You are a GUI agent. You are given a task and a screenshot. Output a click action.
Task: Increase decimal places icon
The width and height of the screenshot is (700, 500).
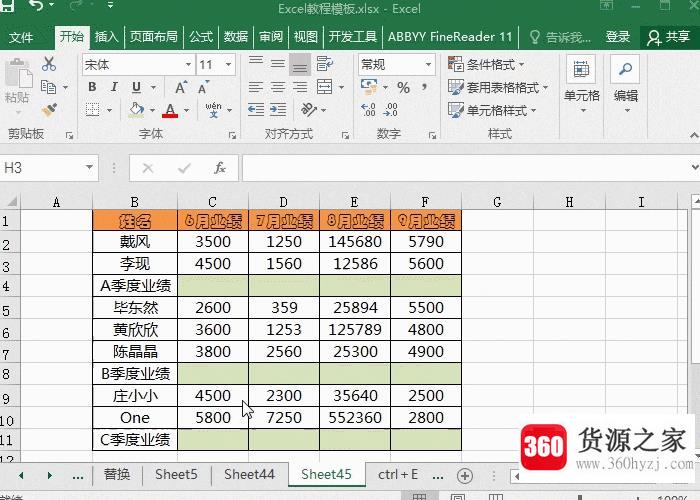point(368,109)
